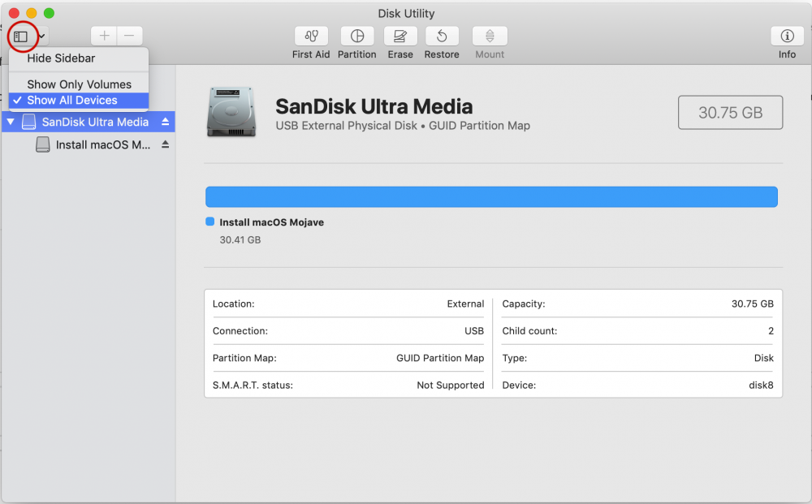The height and width of the screenshot is (504, 812).
Task: Open the view dropdown chevron beside the sidebar icon
Action: 41,37
